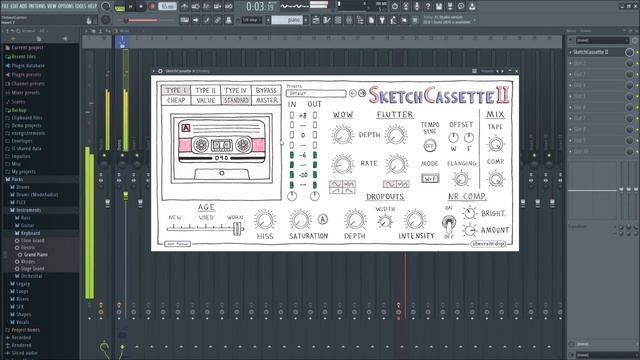Choose MASTER tape quality
The width and height of the screenshot is (640, 360).
tap(266, 100)
